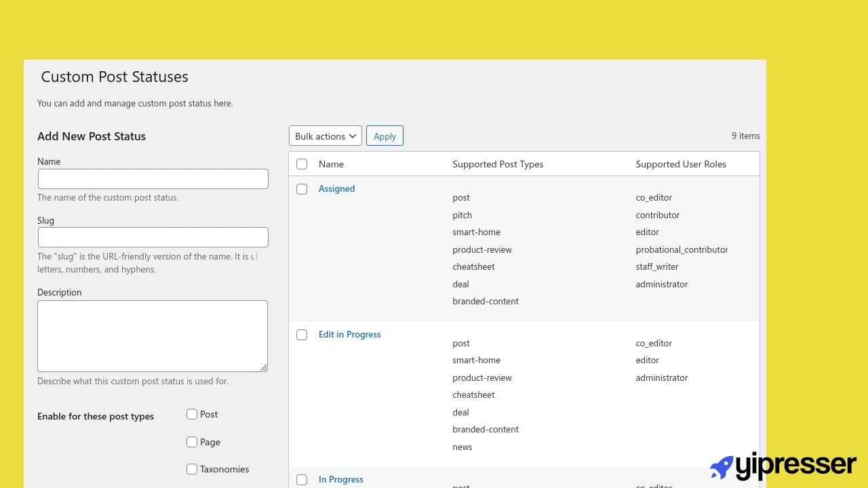The width and height of the screenshot is (868, 488).
Task: Click the Supported Post Types column header
Action: coord(498,164)
